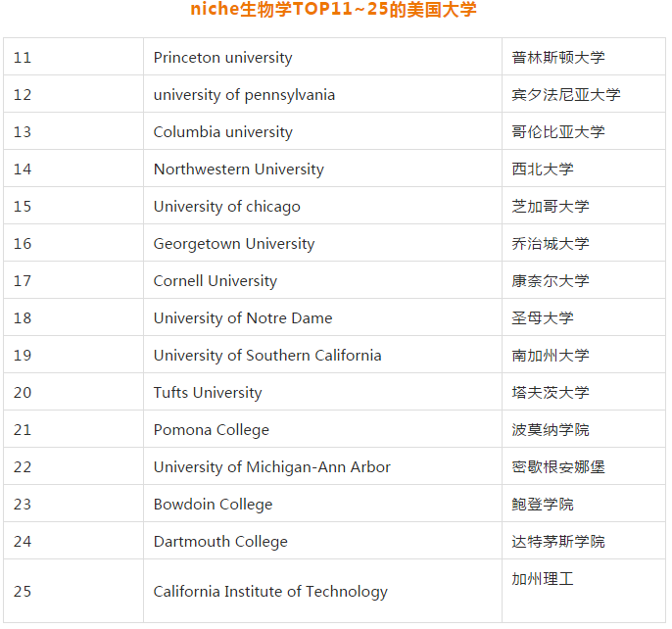
Task: Select 哥伦比亚大学 cell
Action: (584, 131)
